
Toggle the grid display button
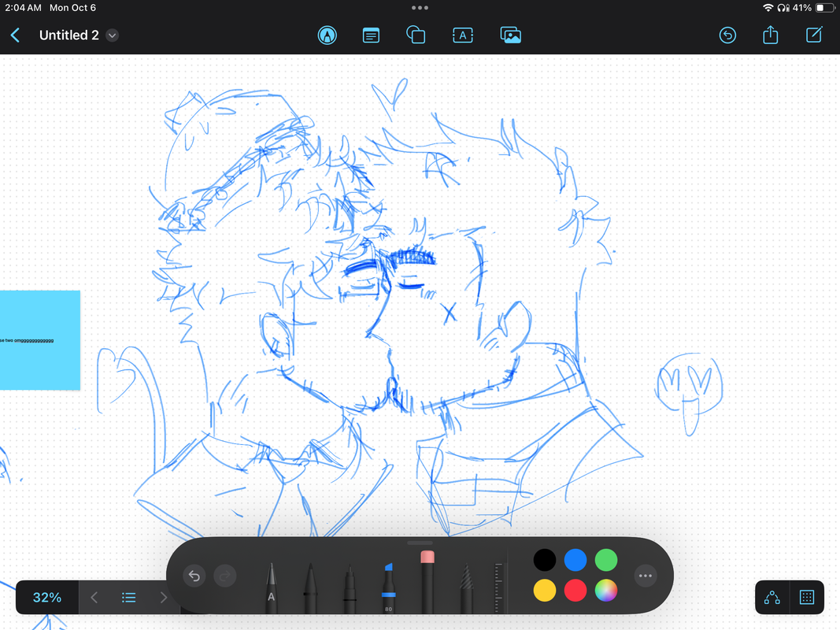[807, 598]
